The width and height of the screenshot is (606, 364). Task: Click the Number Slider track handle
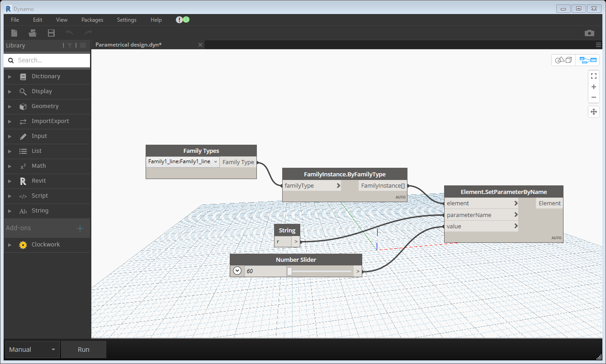coord(289,271)
